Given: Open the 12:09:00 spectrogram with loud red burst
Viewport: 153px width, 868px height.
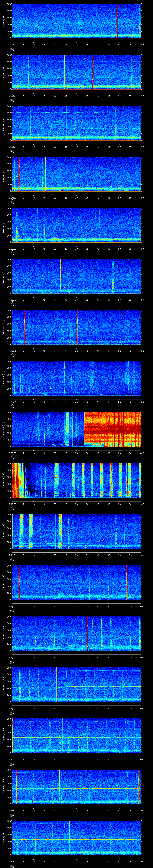Looking at the screenshot, I should point(77,429).
